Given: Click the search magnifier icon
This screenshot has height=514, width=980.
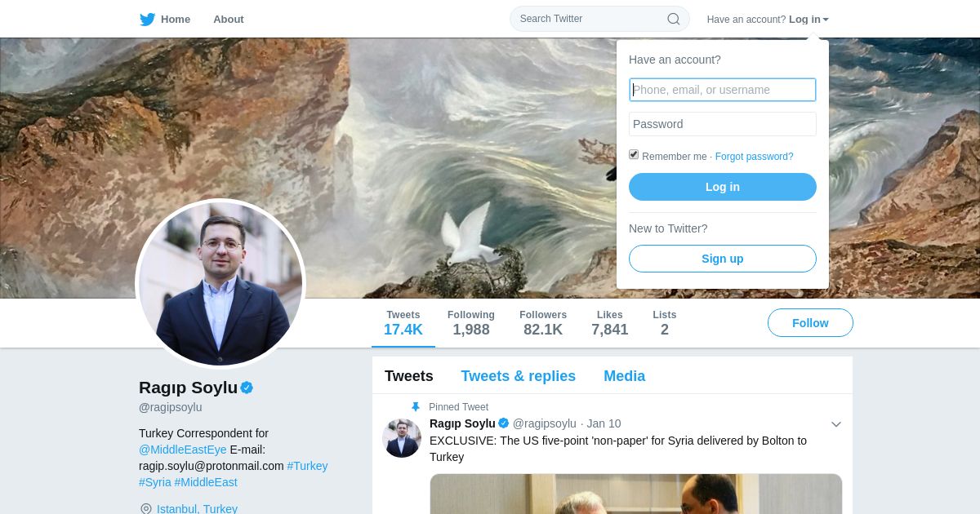Looking at the screenshot, I should (x=674, y=19).
